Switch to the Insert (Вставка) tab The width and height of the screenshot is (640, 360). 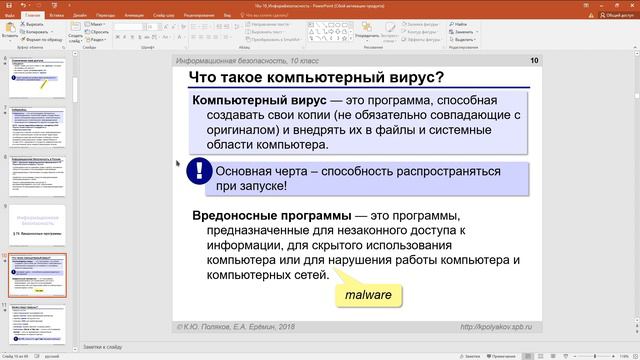click(x=56, y=16)
